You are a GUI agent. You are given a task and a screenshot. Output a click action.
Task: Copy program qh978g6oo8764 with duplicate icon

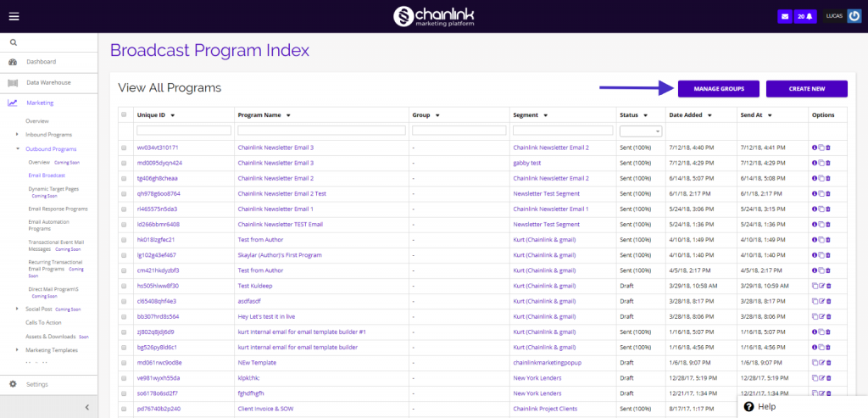821,194
